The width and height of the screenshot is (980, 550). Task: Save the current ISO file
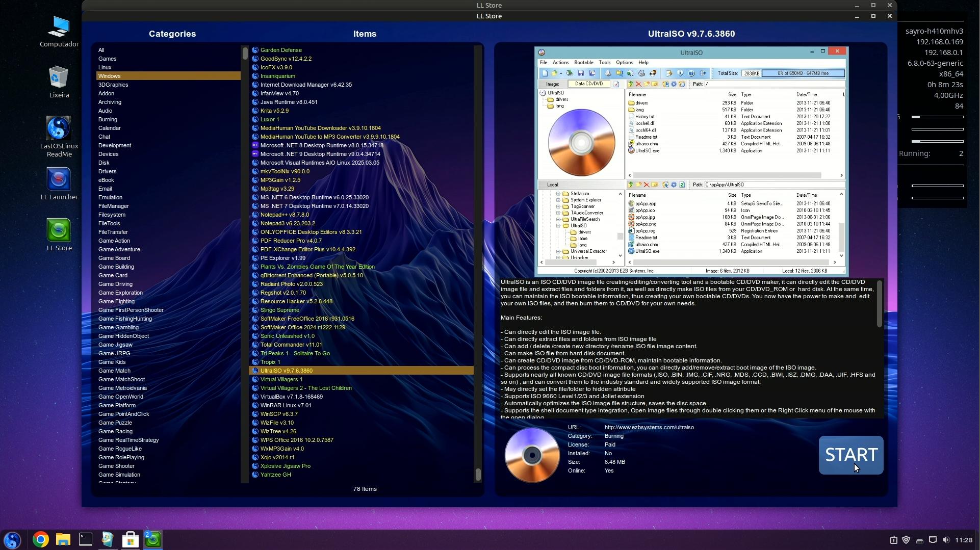(581, 73)
